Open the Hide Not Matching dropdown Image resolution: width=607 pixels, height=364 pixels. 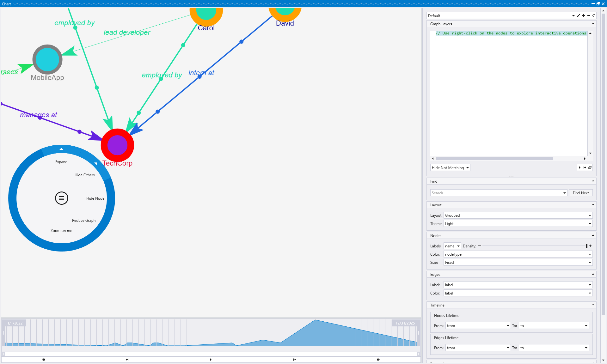(450, 167)
